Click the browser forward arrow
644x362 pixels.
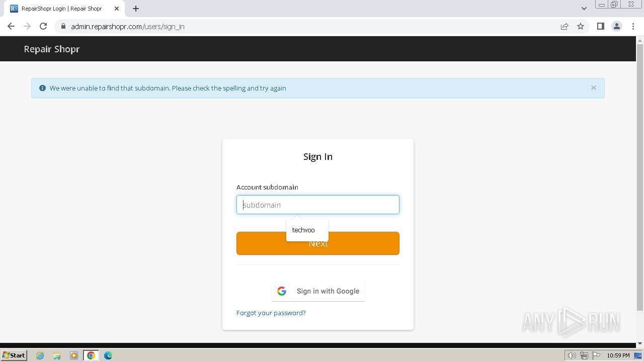click(27, 26)
